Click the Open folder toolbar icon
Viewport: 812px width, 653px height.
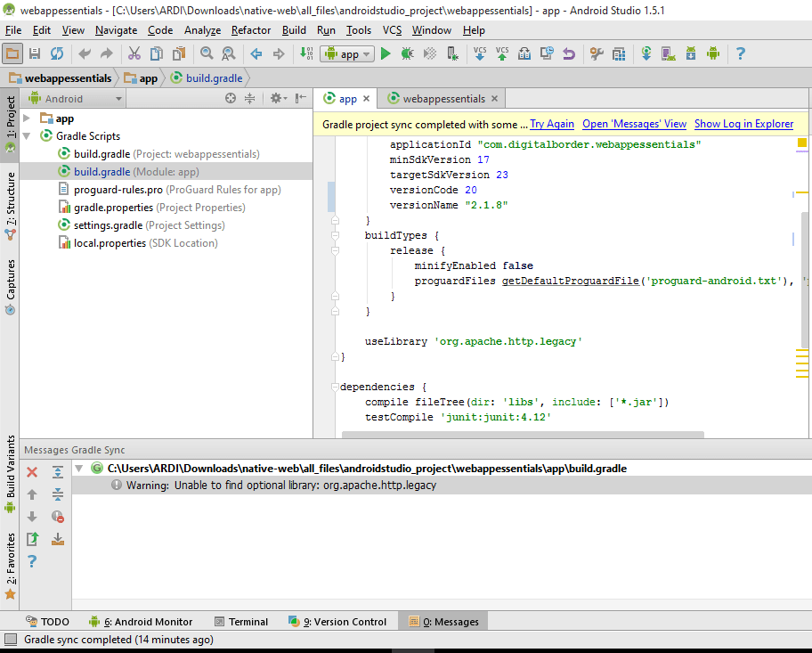click(12, 53)
